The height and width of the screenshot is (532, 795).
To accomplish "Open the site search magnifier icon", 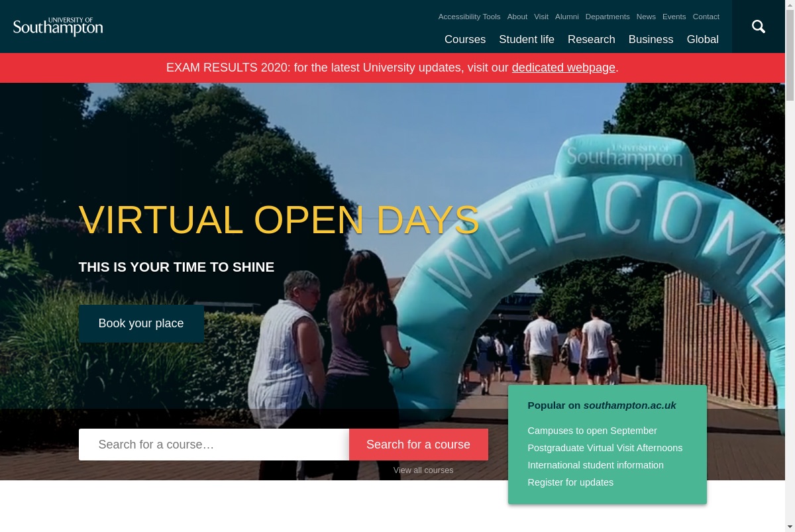I will coord(759,27).
